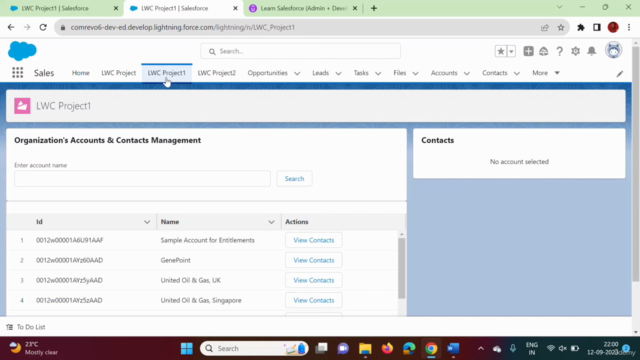Open the Id column menu chevron
The width and height of the screenshot is (640, 360).
(x=147, y=222)
